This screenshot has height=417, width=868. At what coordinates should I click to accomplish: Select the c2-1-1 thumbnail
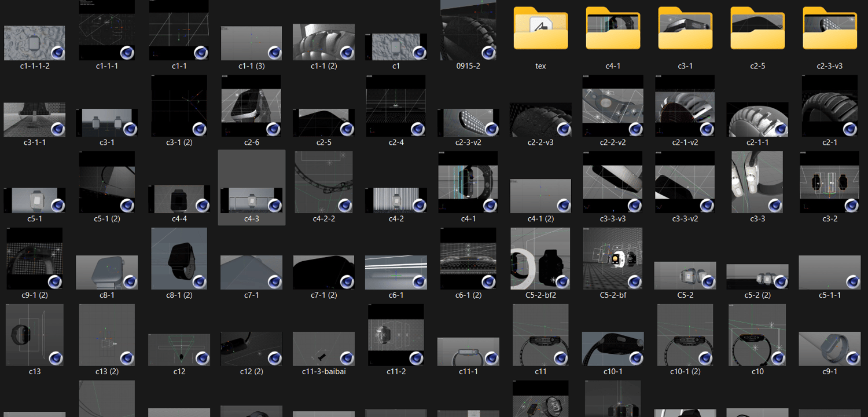pyautogui.click(x=757, y=120)
